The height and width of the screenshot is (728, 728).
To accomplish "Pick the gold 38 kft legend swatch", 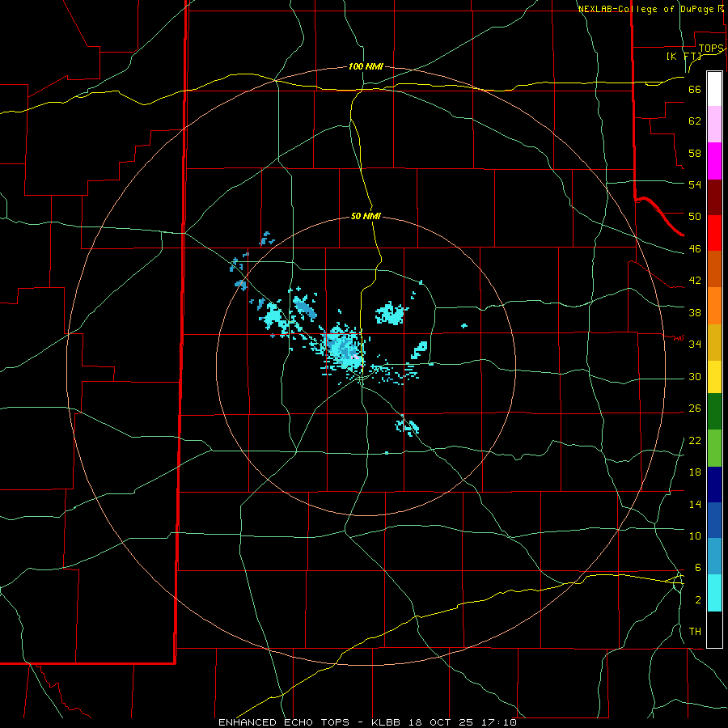I will coord(714,342).
